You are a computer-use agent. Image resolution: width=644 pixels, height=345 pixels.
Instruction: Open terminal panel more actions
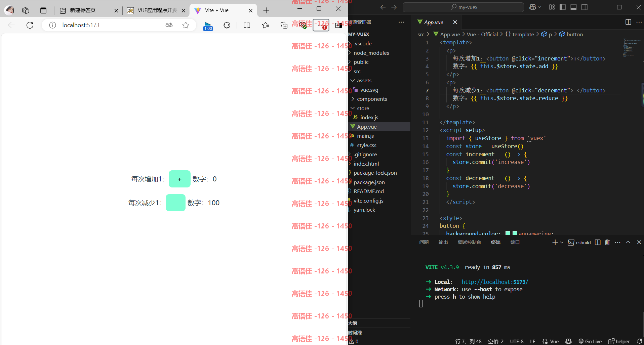tap(618, 242)
